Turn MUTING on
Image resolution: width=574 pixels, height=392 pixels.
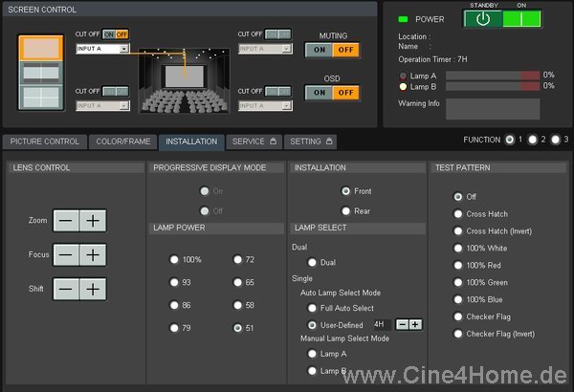coord(320,51)
